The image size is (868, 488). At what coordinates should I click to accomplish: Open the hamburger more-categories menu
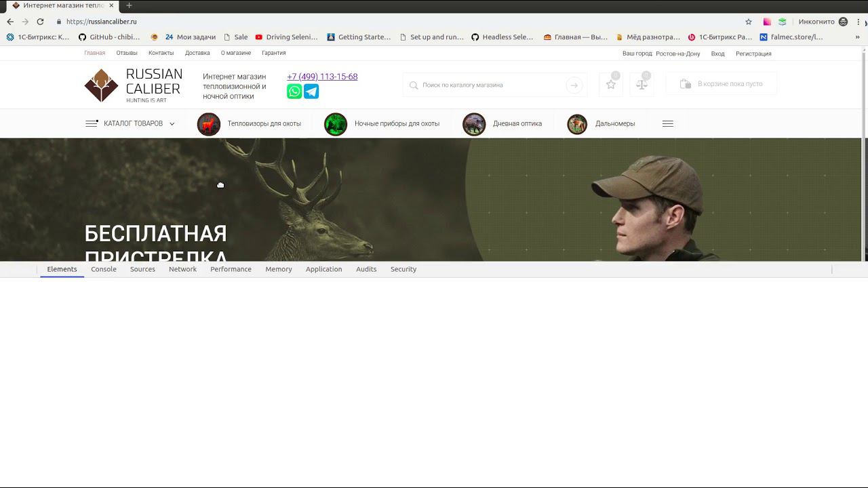coord(668,123)
